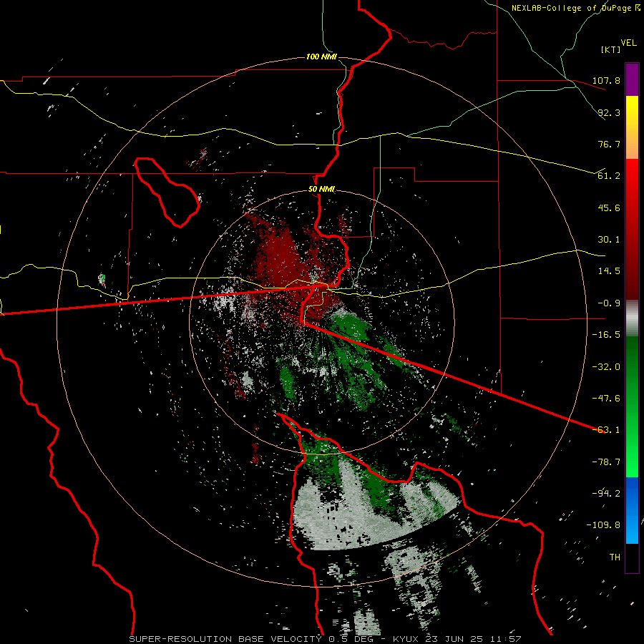Click the 76.7 velocity scale value

pyautogui.click(x=609, y=144)
